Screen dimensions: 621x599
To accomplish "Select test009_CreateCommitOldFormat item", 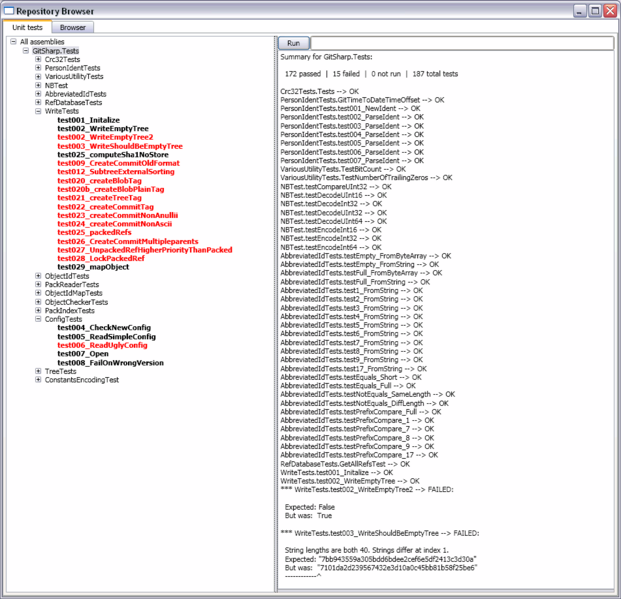I will [x=118, y=163].
